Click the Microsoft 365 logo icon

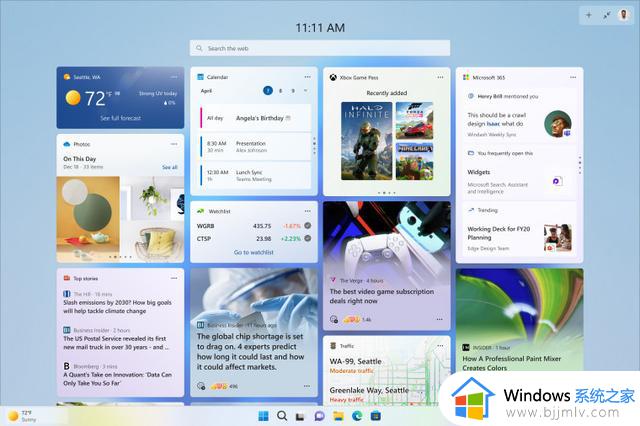click(466, 77)
